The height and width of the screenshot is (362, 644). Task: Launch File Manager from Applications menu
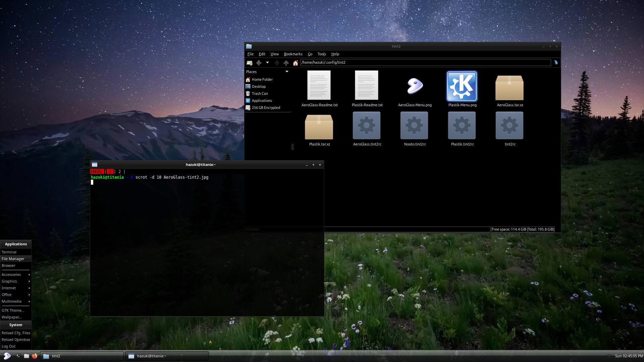pos(16,259)
